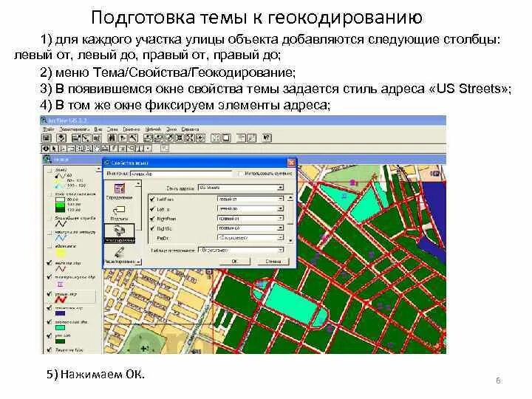Click the cyan legend swatch
Image resolution: width=532 pixels, height=399 pixels.
60,328
